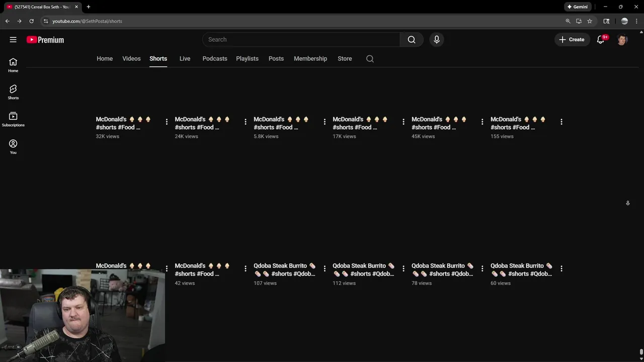Open the Playlists tab
Screen dimensions: 644x362
pyautogui.click(x=247, y=59)
